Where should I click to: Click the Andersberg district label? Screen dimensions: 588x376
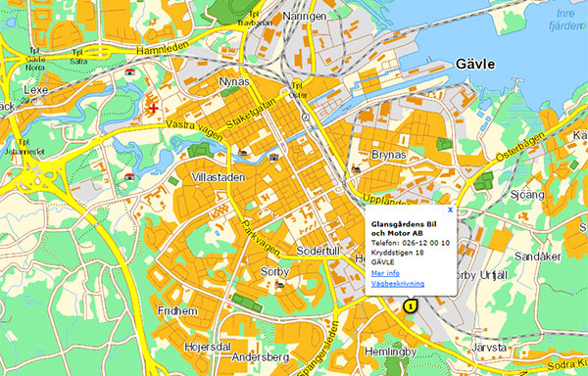261,356
